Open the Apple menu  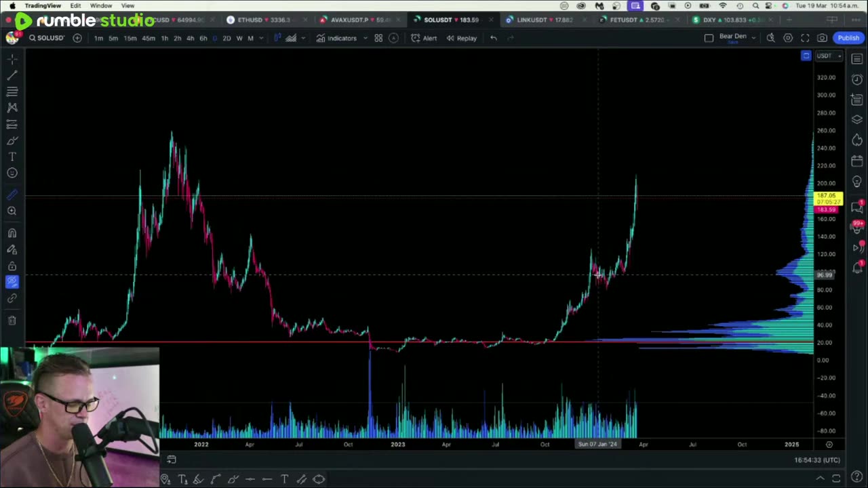point(12,5)
